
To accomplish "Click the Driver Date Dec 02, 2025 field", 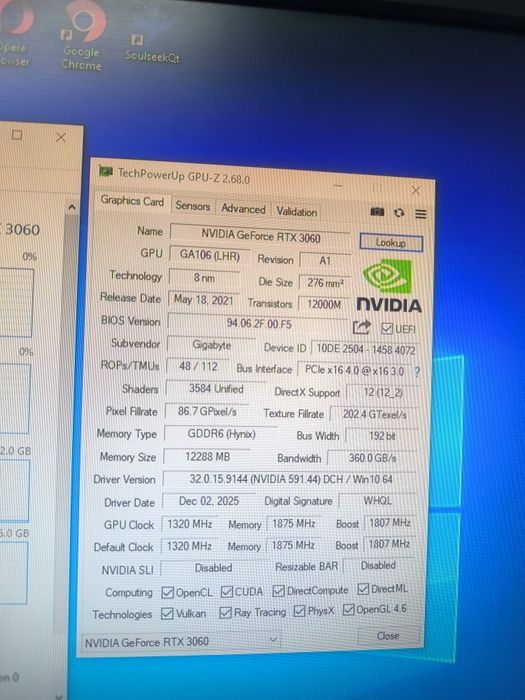I will 209,501.
